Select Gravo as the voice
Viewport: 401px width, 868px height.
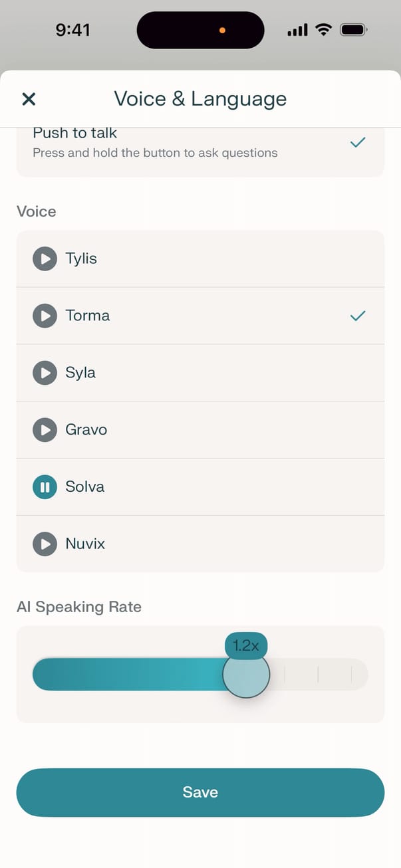[x=200, y=430]
